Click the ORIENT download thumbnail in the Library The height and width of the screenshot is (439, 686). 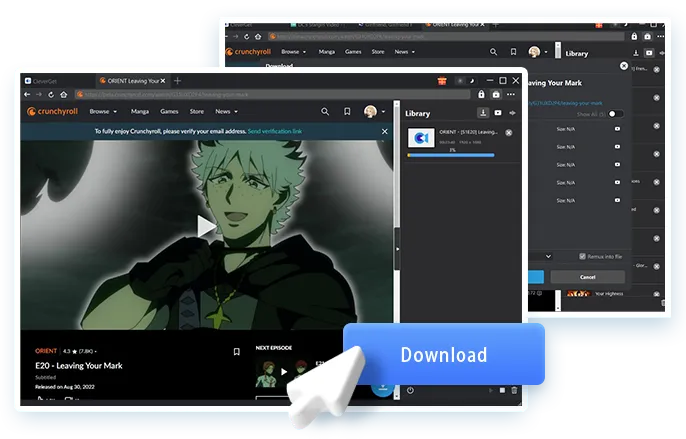point(421,138)
